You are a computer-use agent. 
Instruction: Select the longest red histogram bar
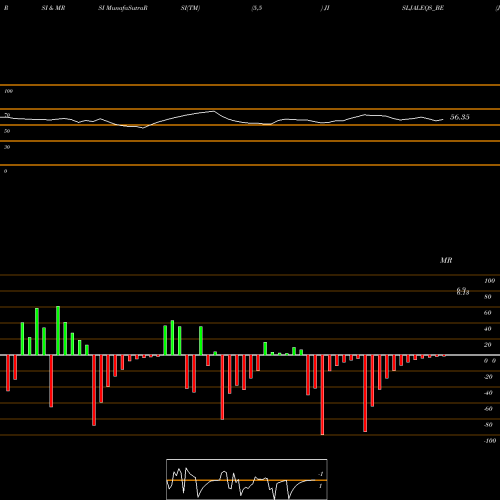322,395
